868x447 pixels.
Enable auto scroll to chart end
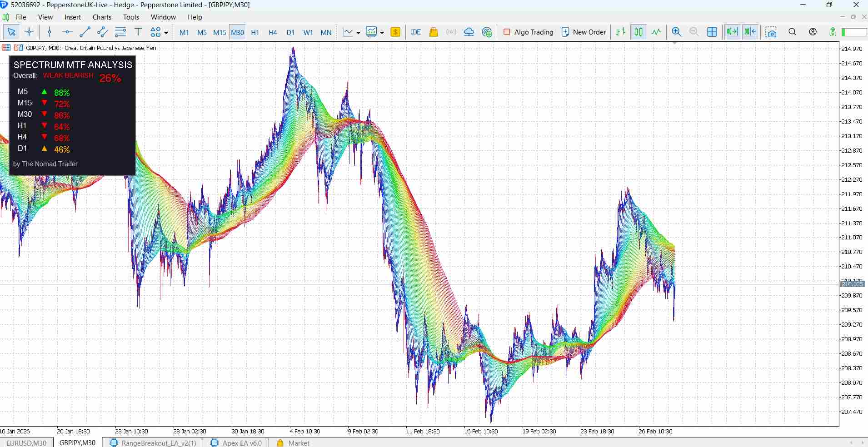pos(732,32)
